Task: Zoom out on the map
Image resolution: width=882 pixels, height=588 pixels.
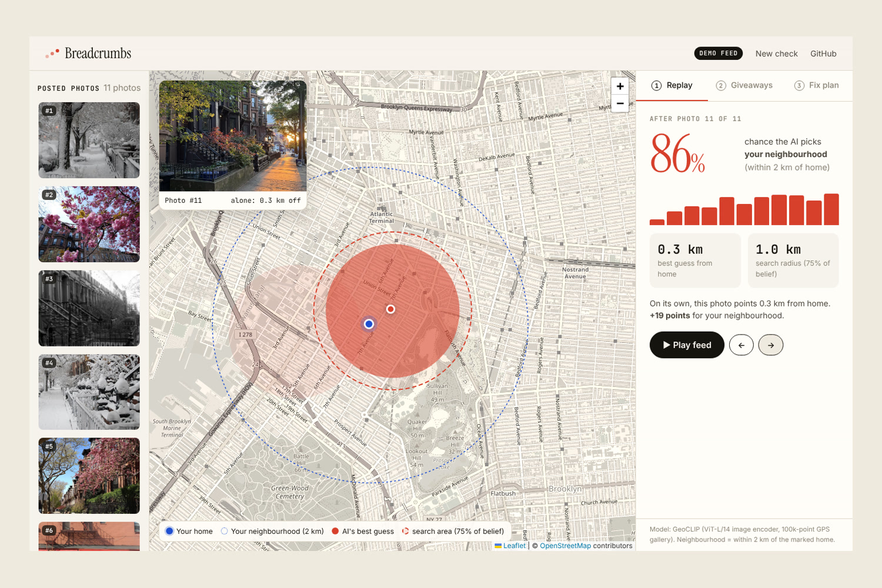Action: tap(620, 103)
